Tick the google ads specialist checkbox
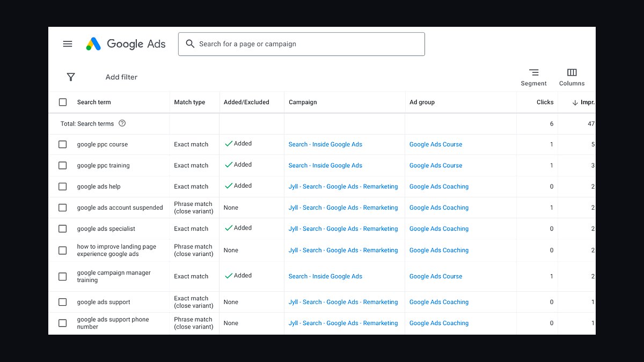 click(63, 228)
